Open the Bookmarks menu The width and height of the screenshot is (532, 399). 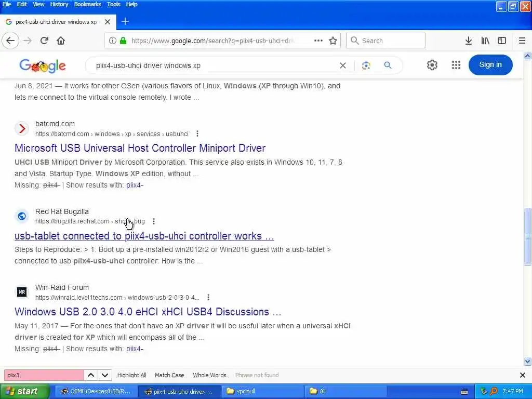pyautogui.click(x=87, y=4)
